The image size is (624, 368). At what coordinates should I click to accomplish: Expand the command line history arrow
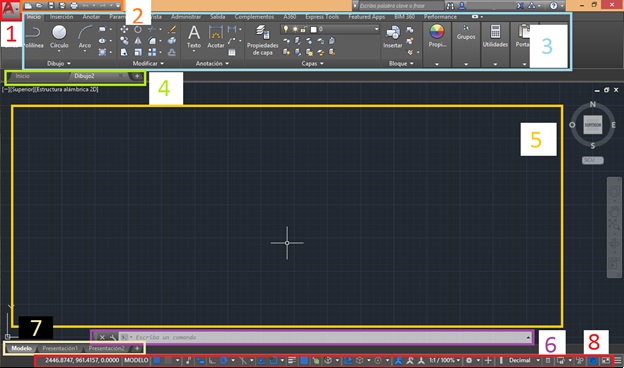pos(528,337)
